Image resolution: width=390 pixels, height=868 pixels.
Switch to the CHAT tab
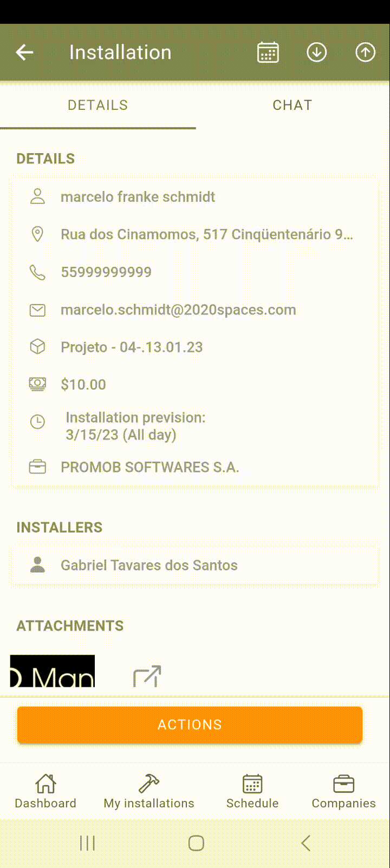point(292,105)
